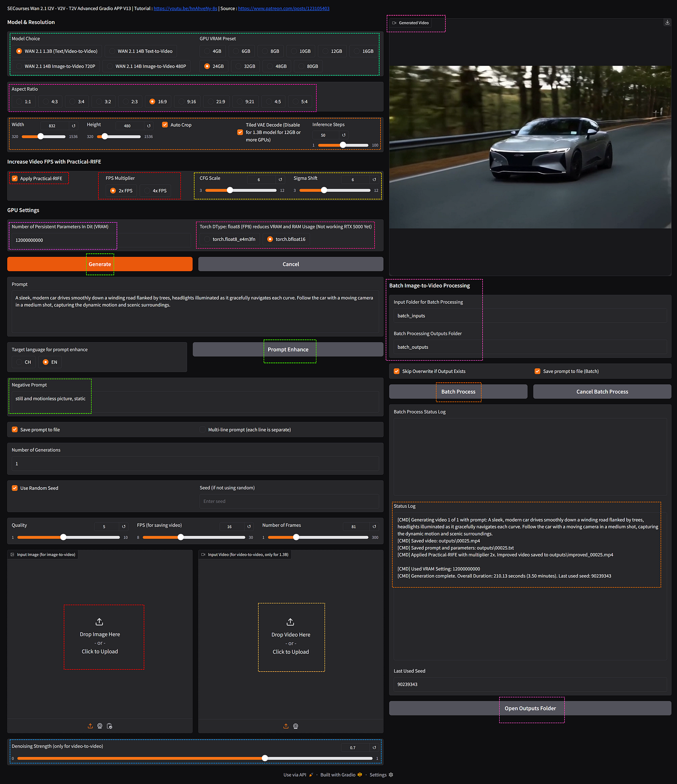Click the webcam icon below the Input Video panel
The width and height of the screenshot is (677, 784).
click(296, 726)
